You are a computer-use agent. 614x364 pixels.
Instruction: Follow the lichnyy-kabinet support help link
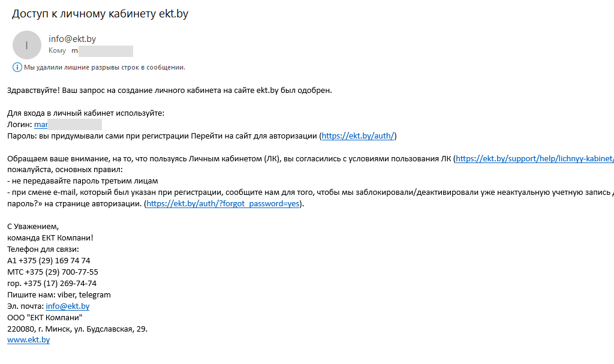(535, 159)
